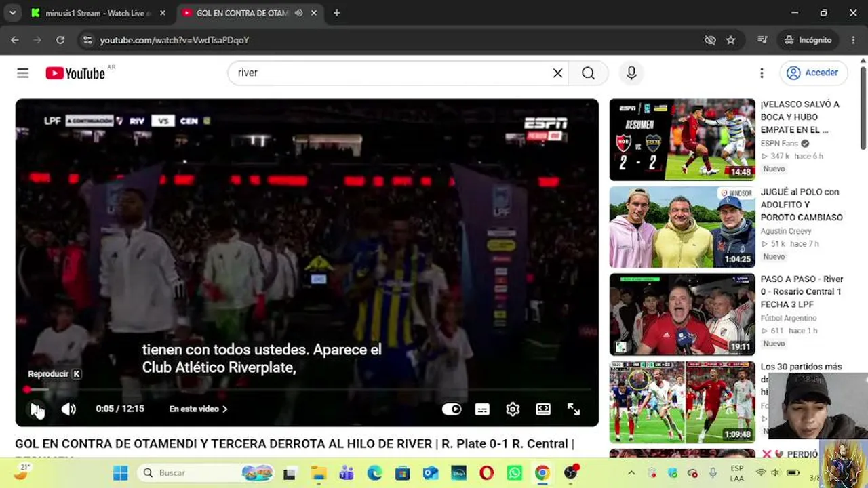Open third-party cookies blocked eye icon
Viewport: 868px width, 488px height.
tap(710, 40)
